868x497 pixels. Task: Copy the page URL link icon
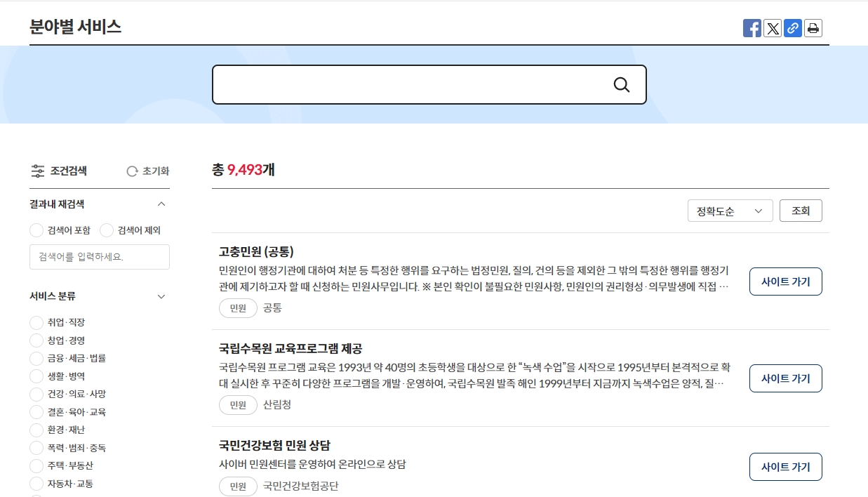coord(793,28)
